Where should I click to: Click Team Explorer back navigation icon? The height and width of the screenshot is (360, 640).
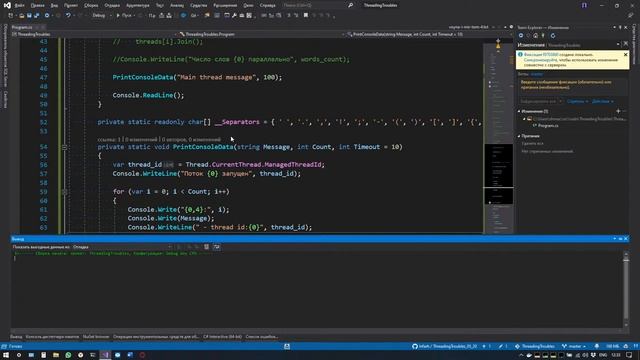pyautogui.click(x=521, y=36)
